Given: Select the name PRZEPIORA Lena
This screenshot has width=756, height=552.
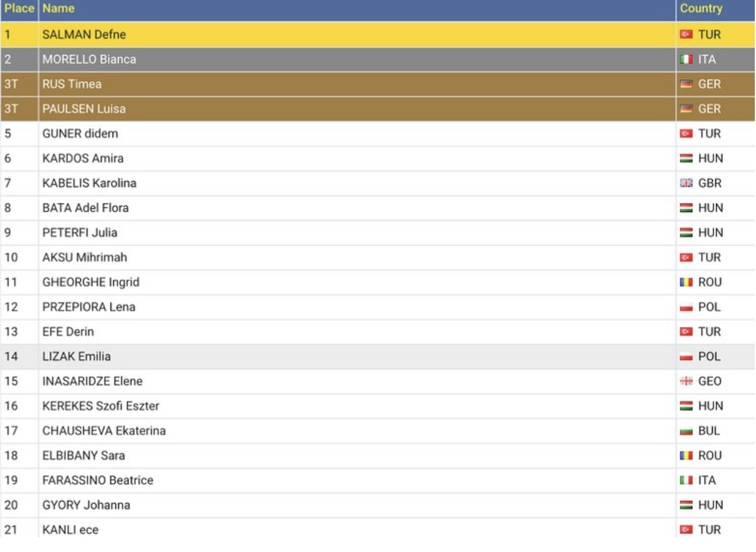Looking at the screenshot, I should click(x=89, y=307).
